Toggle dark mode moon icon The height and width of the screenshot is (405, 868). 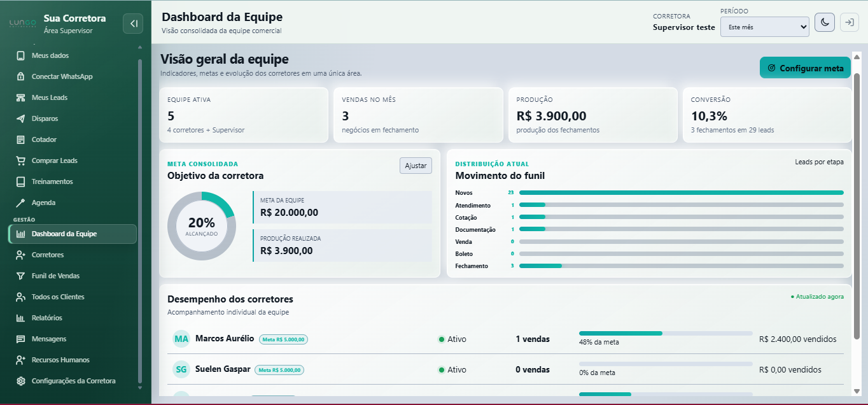pos(825,22)
